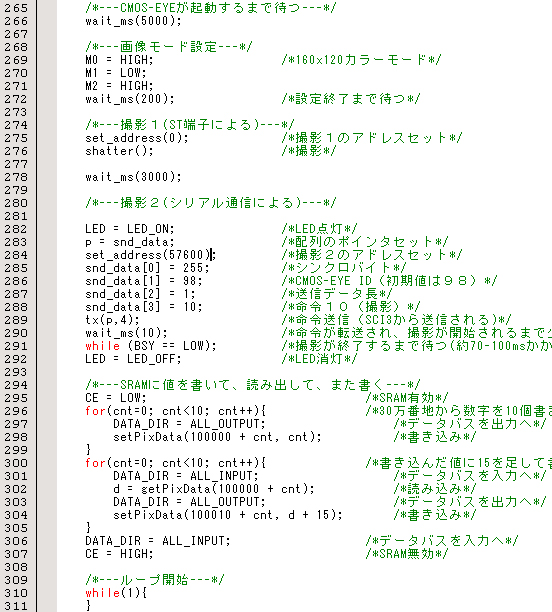Click line number 265 in gutter
The width and height of the screenshot is (552, 612).
[16, 8]
